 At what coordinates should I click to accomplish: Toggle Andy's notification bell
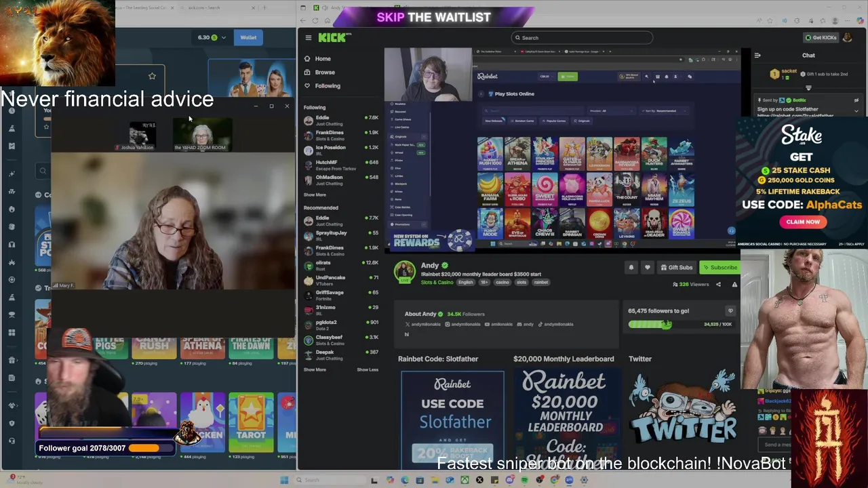[x=631, y=268]
